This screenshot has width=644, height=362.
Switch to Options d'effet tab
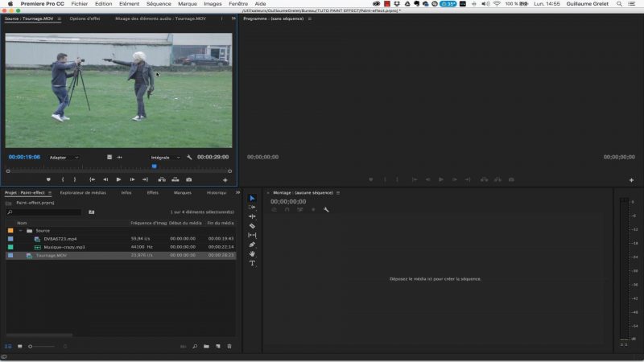pyautogui.click(x=85, y=19)
